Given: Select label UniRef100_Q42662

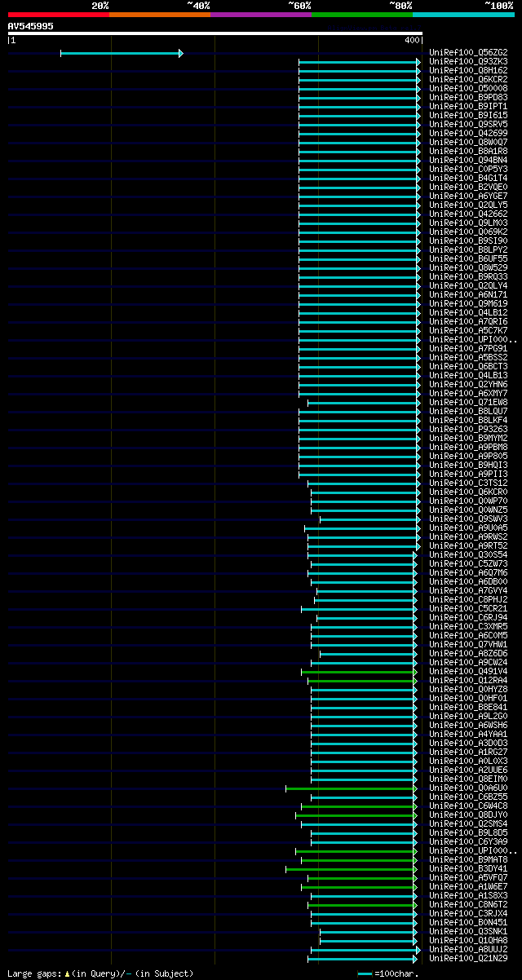Looking at the screenshot, I should (x=468, y=214).
